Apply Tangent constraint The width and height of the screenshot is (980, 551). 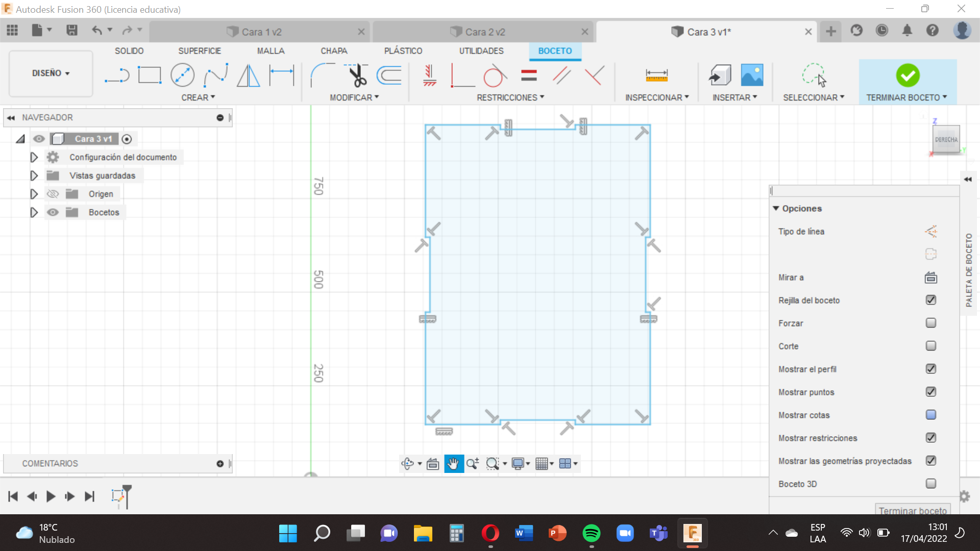(x=495, y=76)
